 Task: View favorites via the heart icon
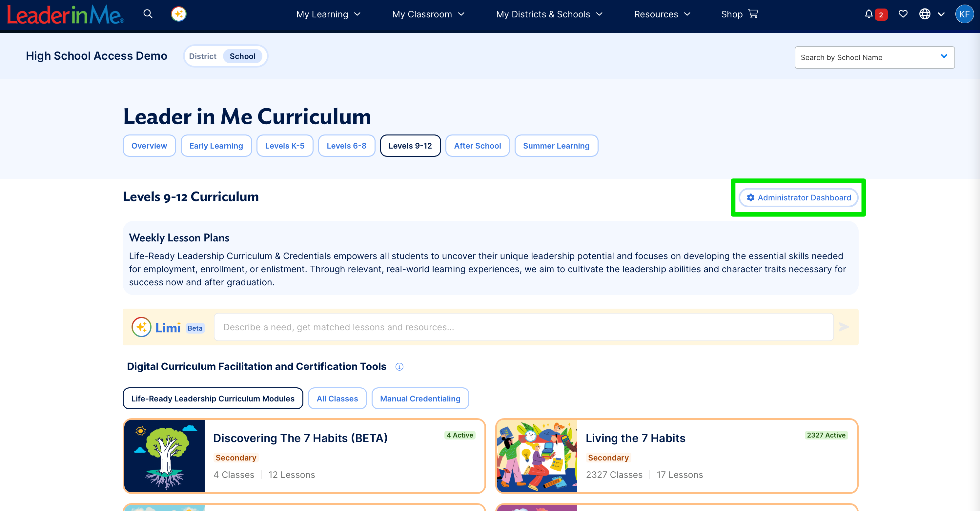tap(903, 14)
